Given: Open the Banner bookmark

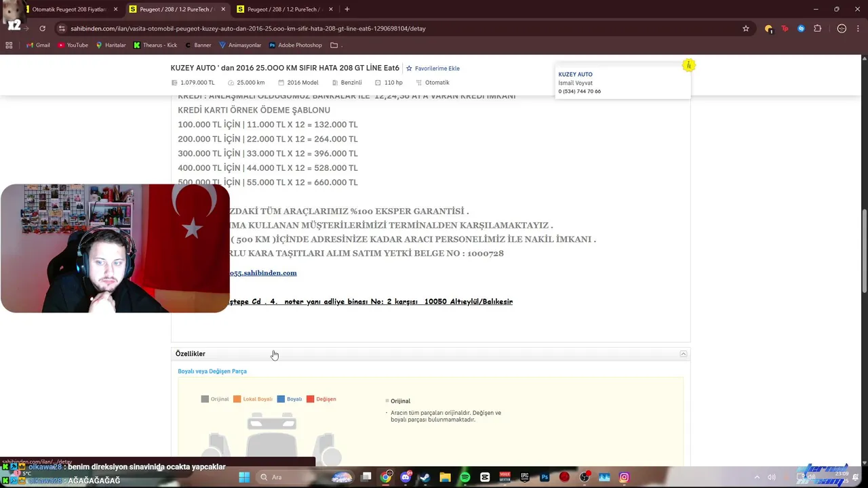Looking at the screenshot, I should pos(198,45).
